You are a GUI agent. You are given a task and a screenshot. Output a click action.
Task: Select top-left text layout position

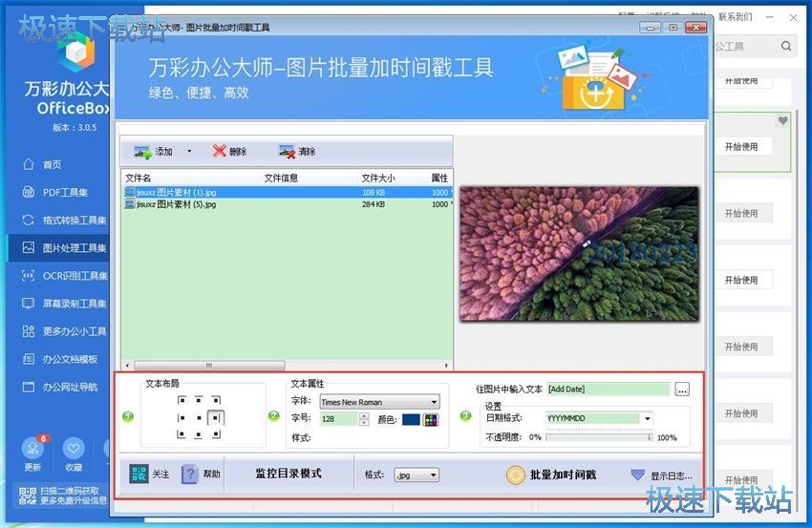182,400
